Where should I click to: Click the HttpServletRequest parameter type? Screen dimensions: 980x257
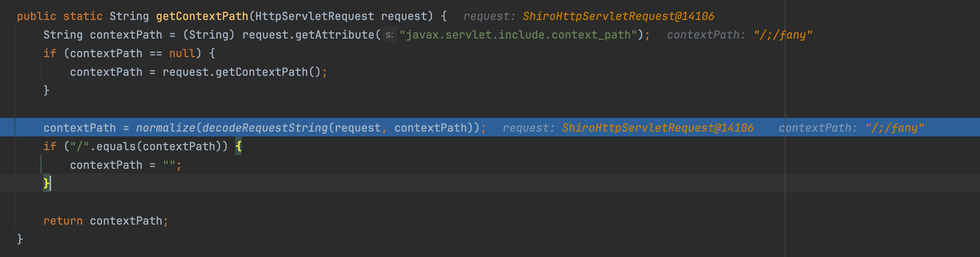tap(314, 16)
